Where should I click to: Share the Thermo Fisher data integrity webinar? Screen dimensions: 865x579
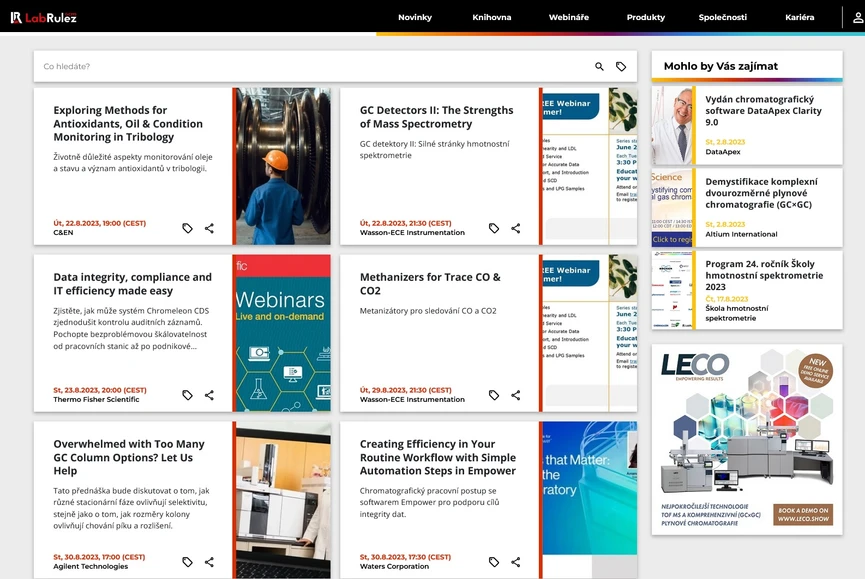click(209, 395)
